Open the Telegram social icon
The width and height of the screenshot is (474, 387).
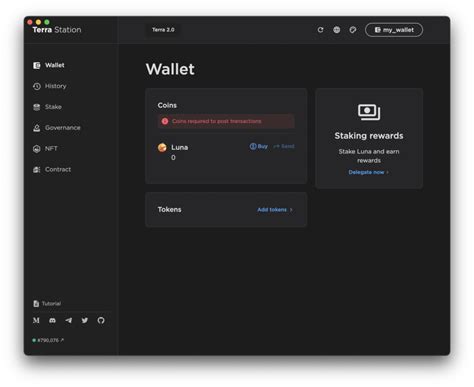(x=69, y=320)
